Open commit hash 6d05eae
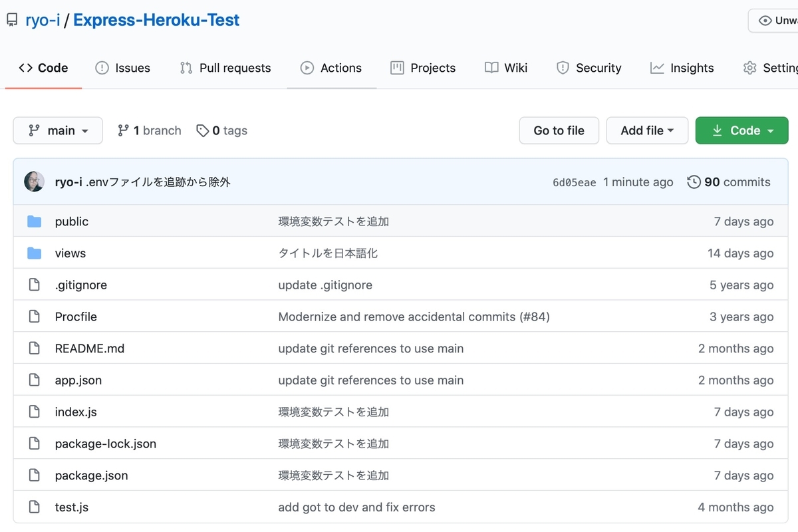Viewport: 798px width, 532px height. (575, 182)
